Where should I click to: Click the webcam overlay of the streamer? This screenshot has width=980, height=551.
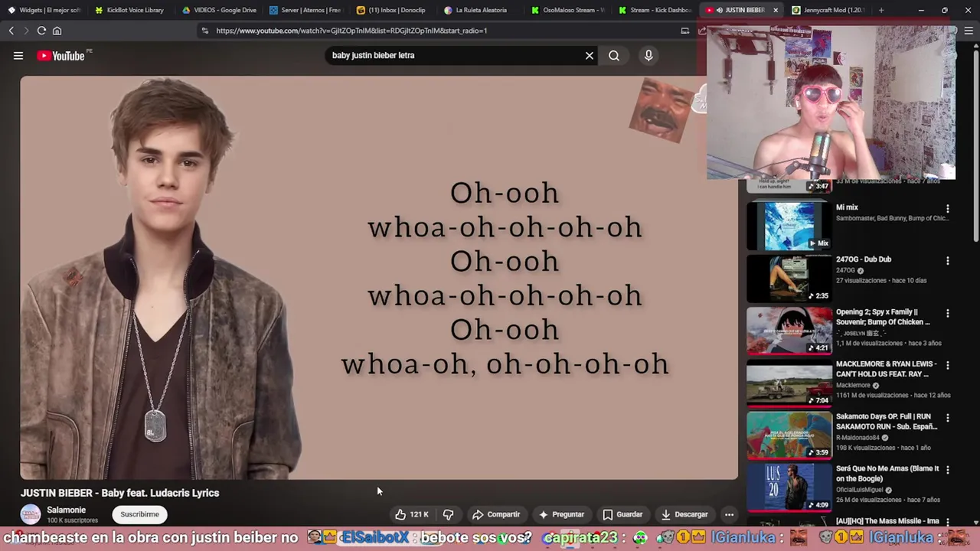coord(831,102)
